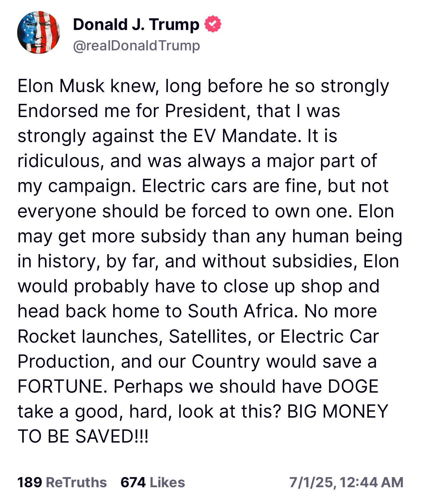The image size is (421, 504).
Task: Click the Likes count number 674
Action: (132, 483)
